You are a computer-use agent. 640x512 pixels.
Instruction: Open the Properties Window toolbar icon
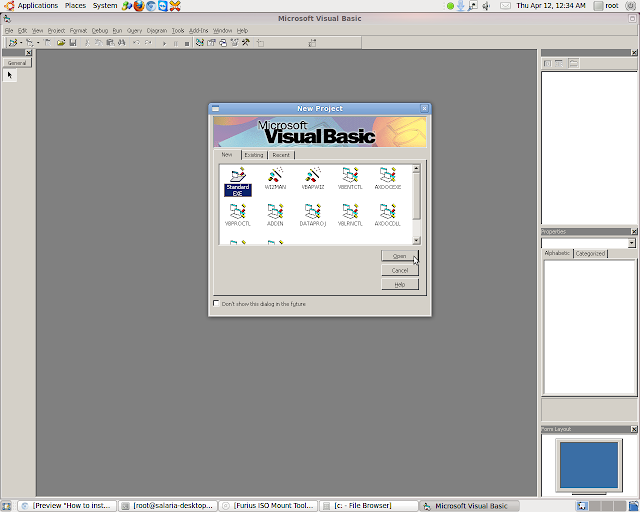coord(211,42)
